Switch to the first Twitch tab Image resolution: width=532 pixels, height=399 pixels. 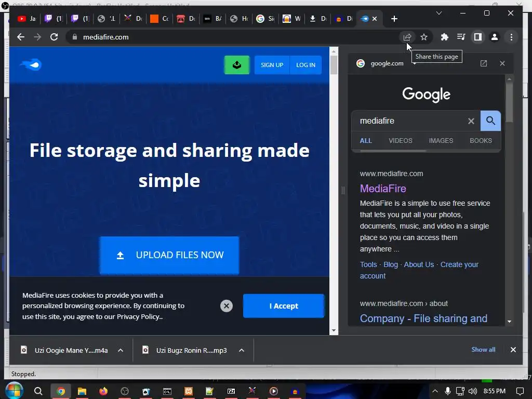pos(54,19)
